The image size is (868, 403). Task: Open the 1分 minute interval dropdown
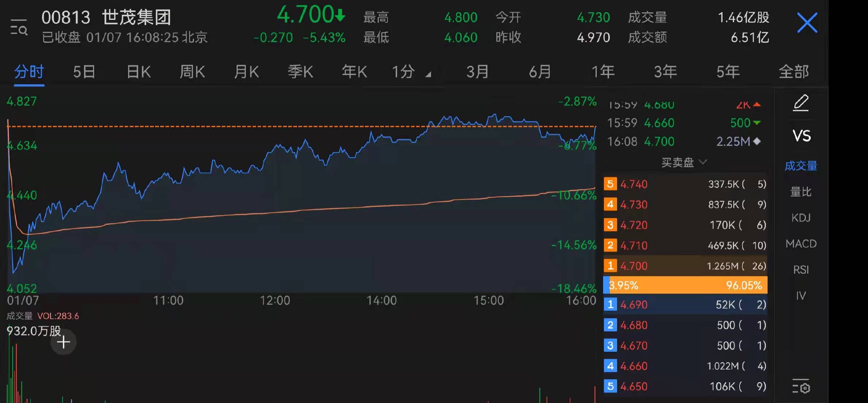pos(411,72)
